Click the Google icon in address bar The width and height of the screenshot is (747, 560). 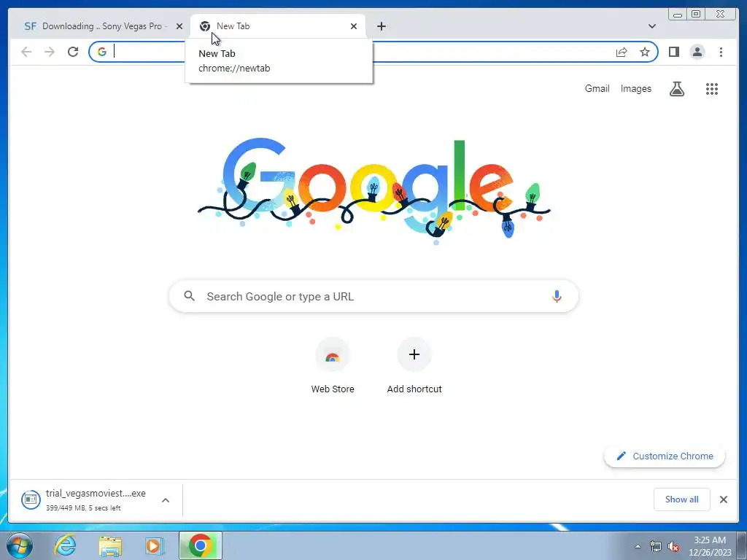point(102,52)
